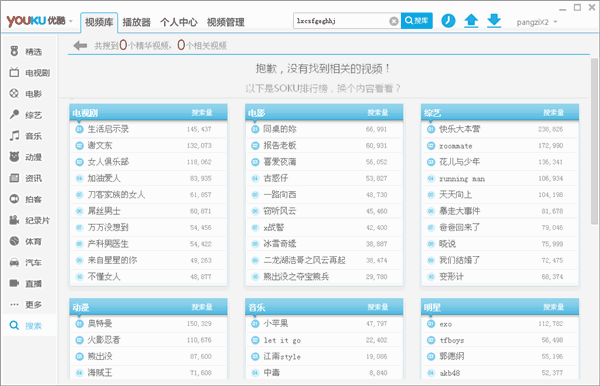
Task: Open the 熊出没之夺宝熊兵 entry
Action: (296, 277)
